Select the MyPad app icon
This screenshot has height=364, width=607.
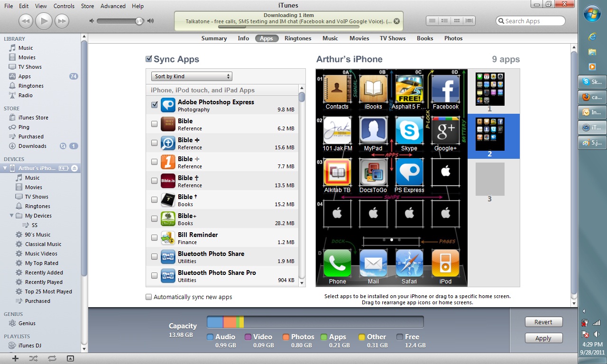tap(373, 131)
